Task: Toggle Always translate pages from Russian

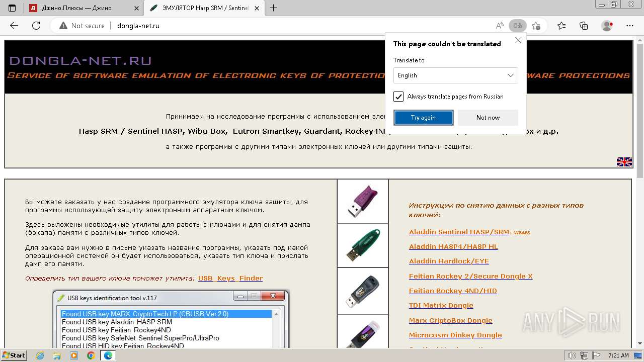Action: (398, 97)
